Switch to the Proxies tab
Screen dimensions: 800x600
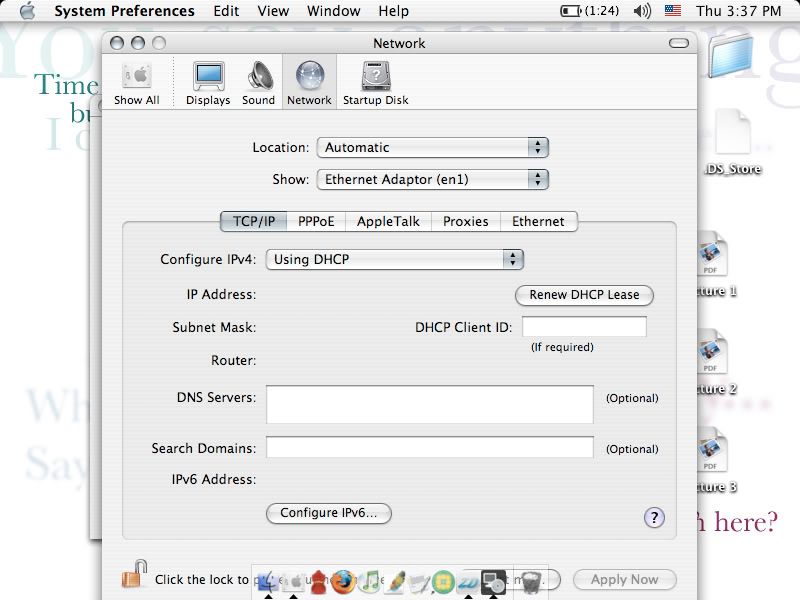466,221
